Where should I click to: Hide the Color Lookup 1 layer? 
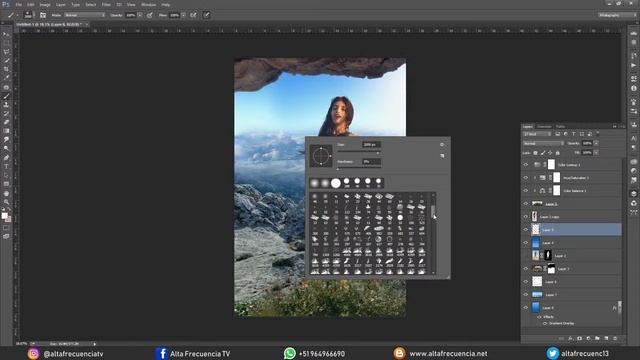coord(526,164)
